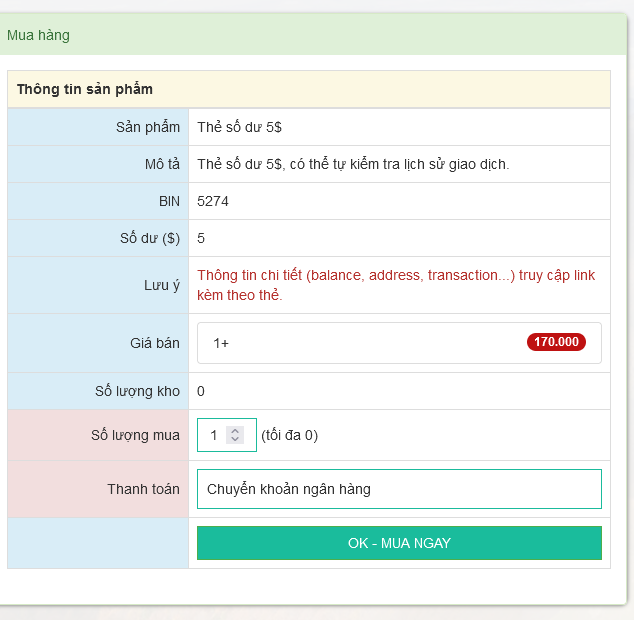The image size is (634, 620).
Task: Click the Sản phẩm row label
Action: click(148, 127)
